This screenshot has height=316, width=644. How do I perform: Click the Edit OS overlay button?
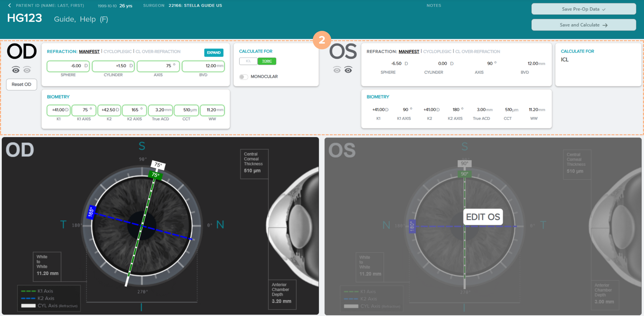click(483, 217)
